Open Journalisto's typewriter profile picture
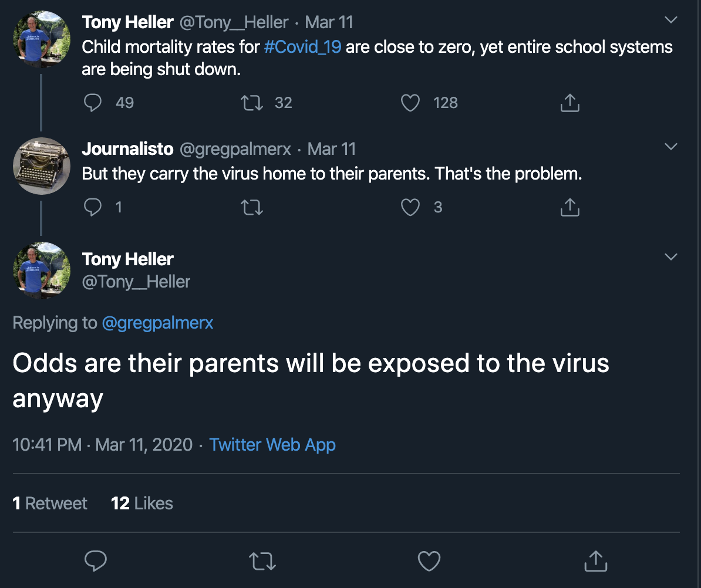This screenshot has width=701, height=588. (x=42, y=165)
